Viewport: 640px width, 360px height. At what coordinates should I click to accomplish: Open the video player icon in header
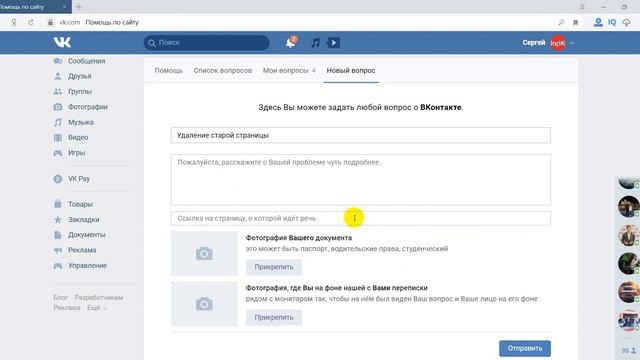333,42
